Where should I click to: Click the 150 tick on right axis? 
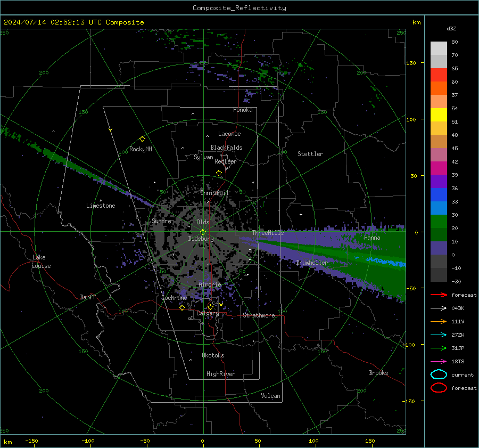click(x=411, y=63)
